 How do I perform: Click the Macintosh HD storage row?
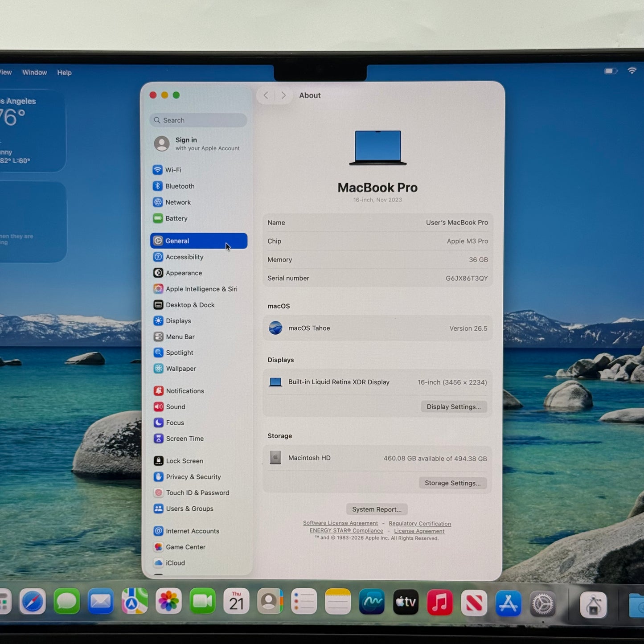[x=377, y=458]
